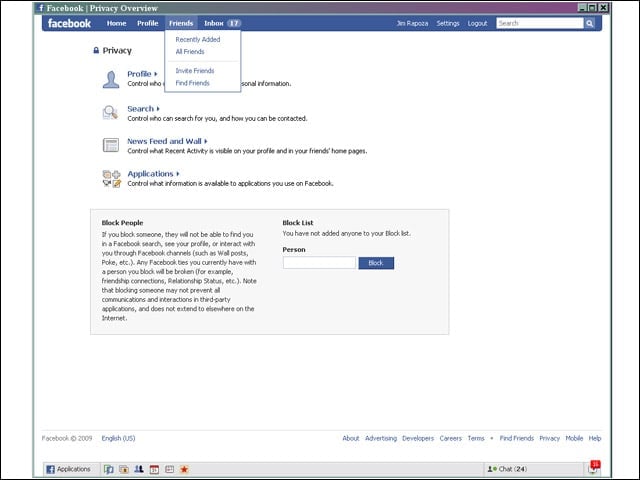Change language via English (US) link
The width and height of the screenshot is (640, 480).
coord(118,438)
